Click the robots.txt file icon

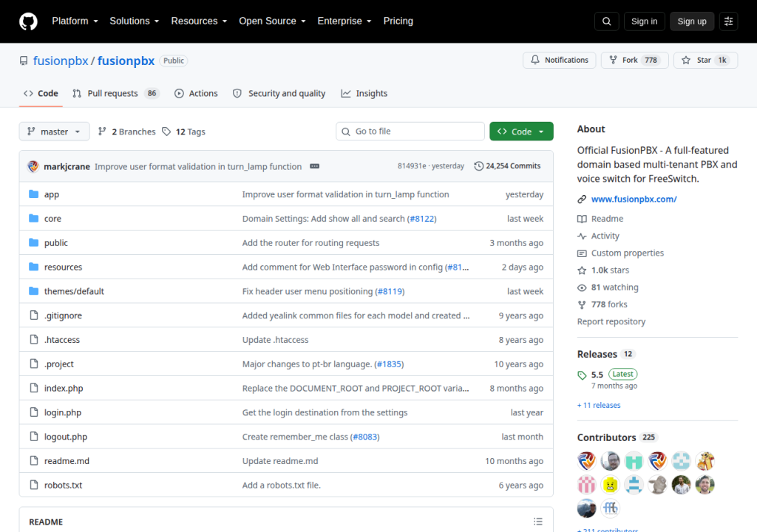(x=34, y=485)
